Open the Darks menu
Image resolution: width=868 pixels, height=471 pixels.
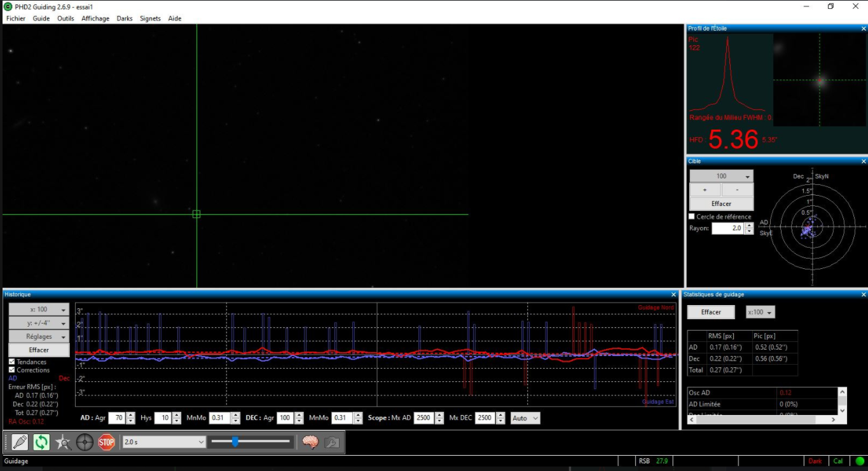point(125,18)
